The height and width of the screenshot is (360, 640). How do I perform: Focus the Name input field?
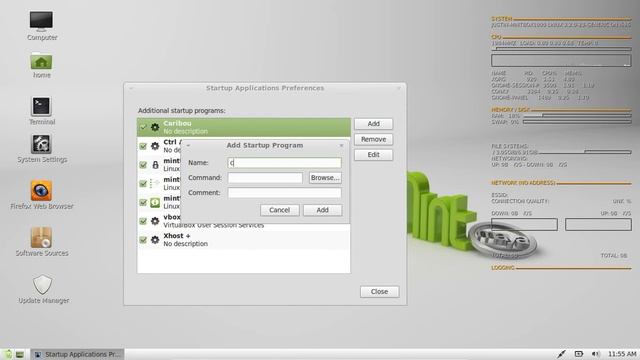pyautogui.click(x=284, y=162)
